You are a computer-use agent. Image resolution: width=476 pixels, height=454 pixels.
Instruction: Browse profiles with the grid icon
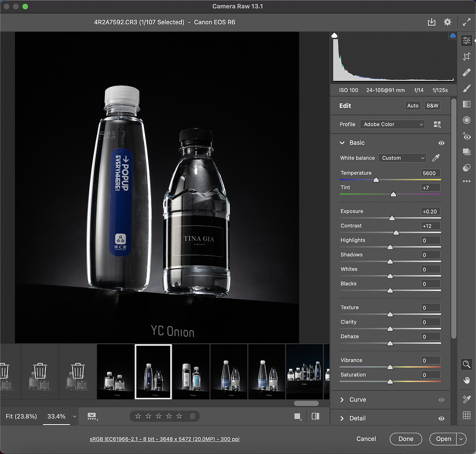[x=437, y=125]
